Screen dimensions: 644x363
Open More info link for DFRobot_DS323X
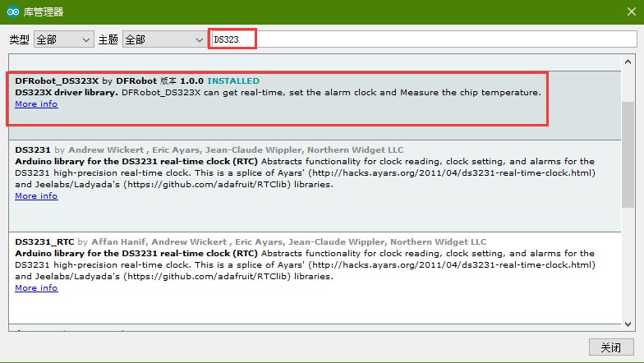coord(36,103)
